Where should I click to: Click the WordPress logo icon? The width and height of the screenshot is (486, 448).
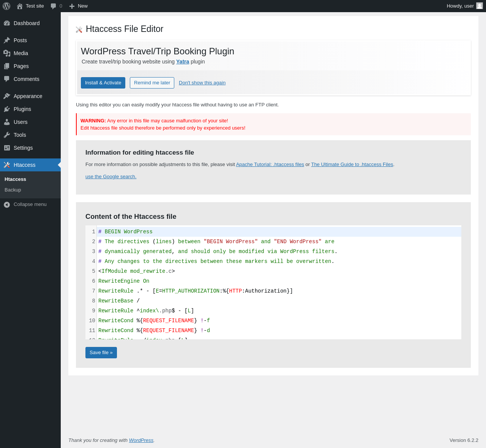pyautogui.click(x=6, y=6)
